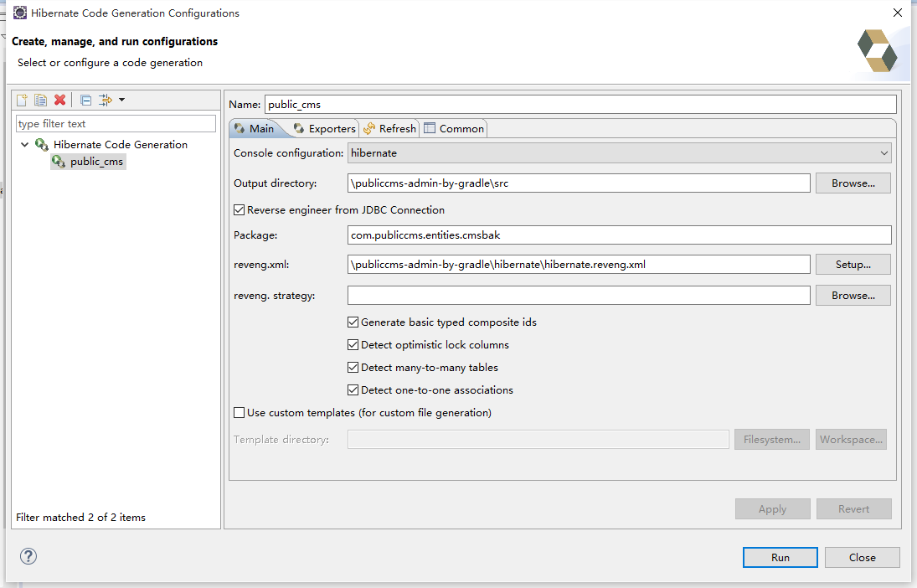The width and height of the screenshot is (917, 588).
Task: Create a new launch configuration
Action: 23,101
